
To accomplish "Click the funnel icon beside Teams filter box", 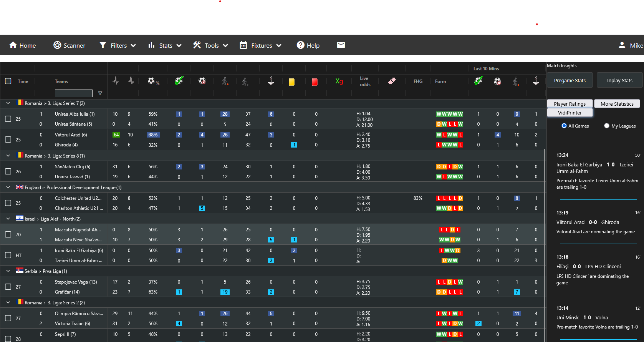I will [100, 93].
